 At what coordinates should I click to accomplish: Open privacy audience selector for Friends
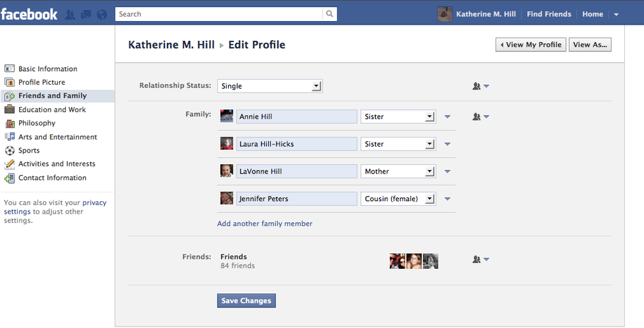tap(481, 260)
